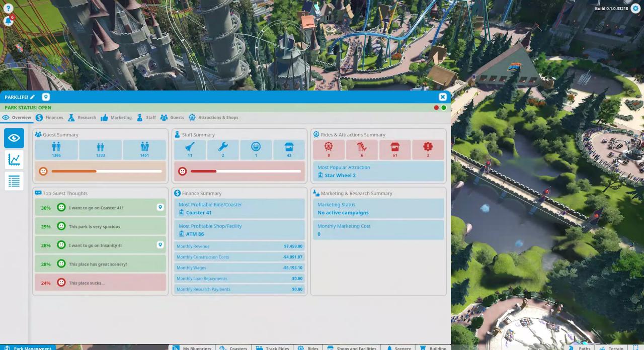Click the Monthly Construction Costs row
This screenshot has height=350, width=644.
click(x=239, y=257)
